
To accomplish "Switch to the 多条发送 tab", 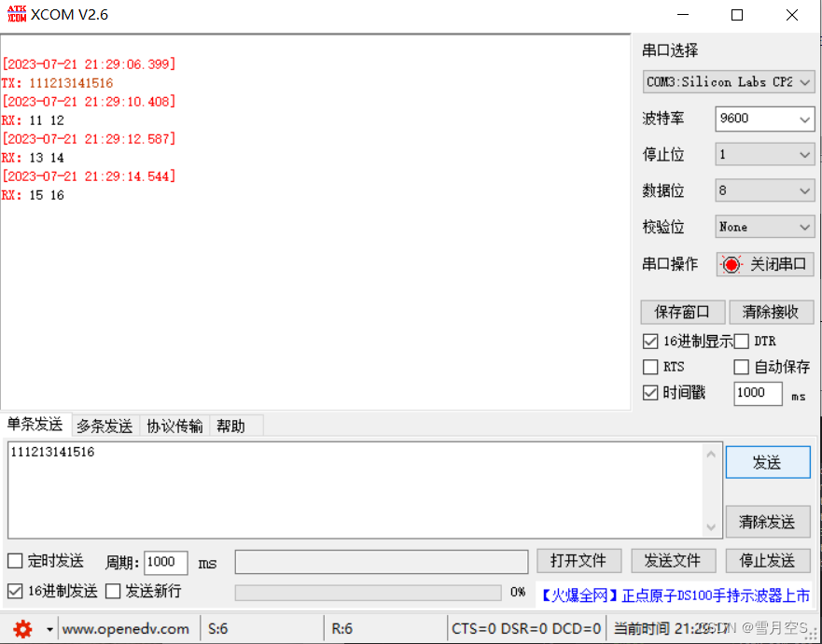I will 104,427.
